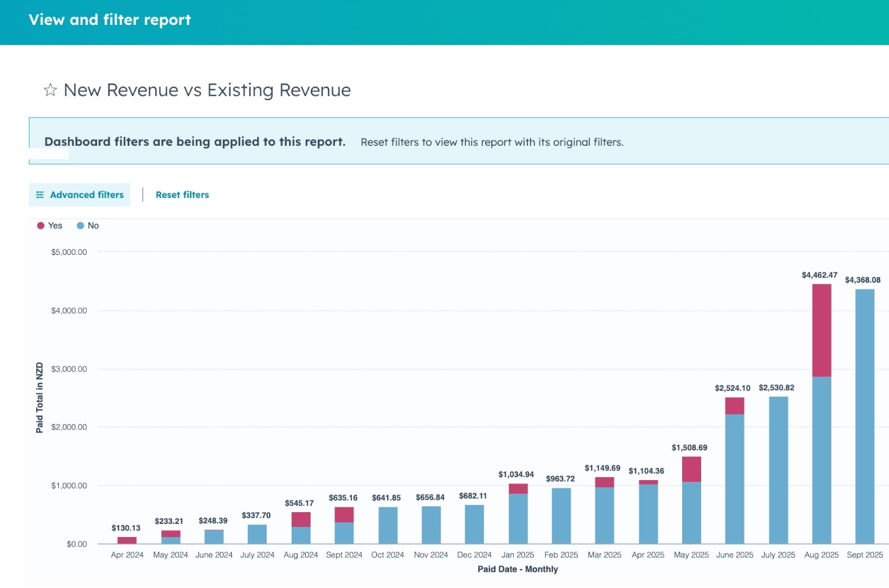
Task: Open the Advanced filters panel
Action: (x=79, y=195)
